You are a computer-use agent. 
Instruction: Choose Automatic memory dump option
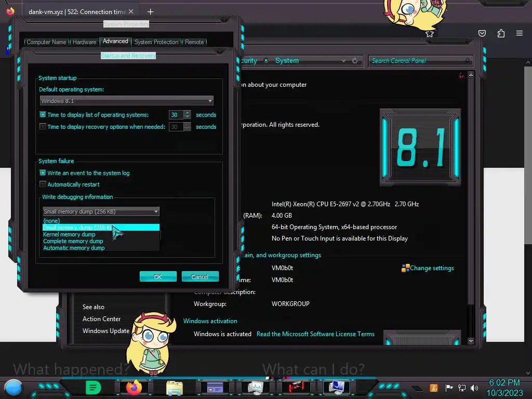(x=101, y=248)
